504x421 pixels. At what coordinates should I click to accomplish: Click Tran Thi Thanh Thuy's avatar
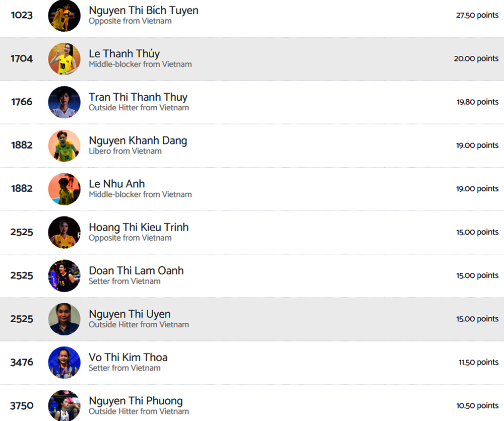[x=64, y=102]
